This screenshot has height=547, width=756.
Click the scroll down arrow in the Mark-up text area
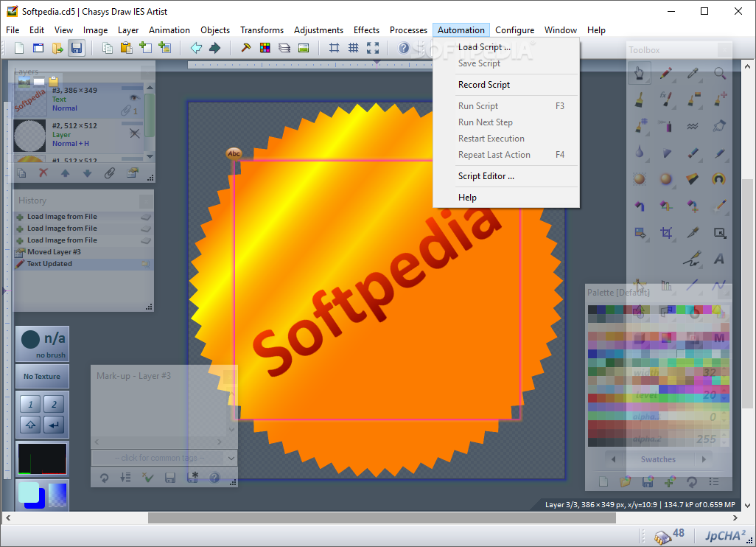click(232, 429)
